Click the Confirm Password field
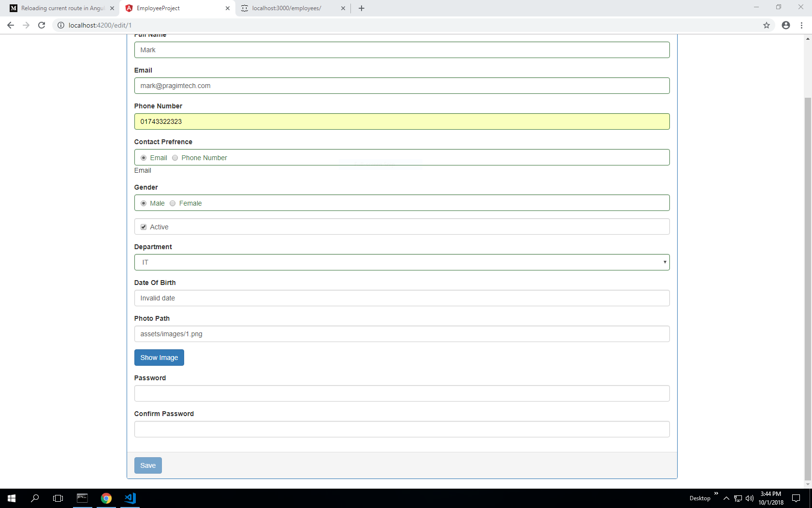Image resolution: width=812 pixels, height=508 pixels. point(402,429)
